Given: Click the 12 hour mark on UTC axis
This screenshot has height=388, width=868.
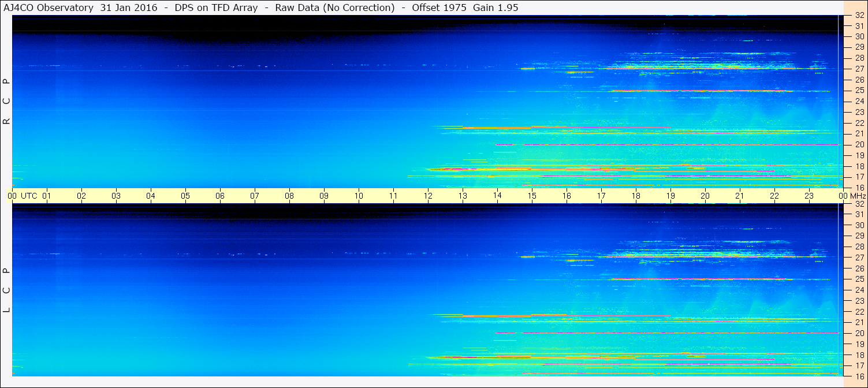Looking at the screenshot, I should tap(428, 196).
